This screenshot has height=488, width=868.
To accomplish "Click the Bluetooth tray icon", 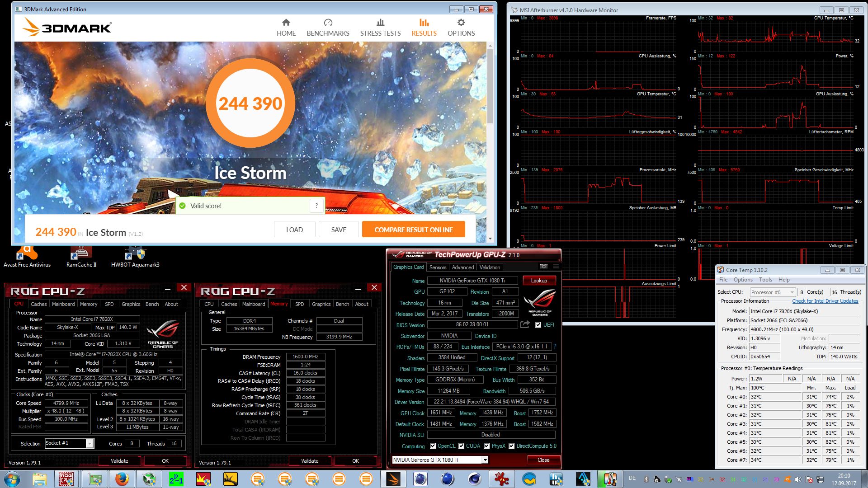I will 646,479.
